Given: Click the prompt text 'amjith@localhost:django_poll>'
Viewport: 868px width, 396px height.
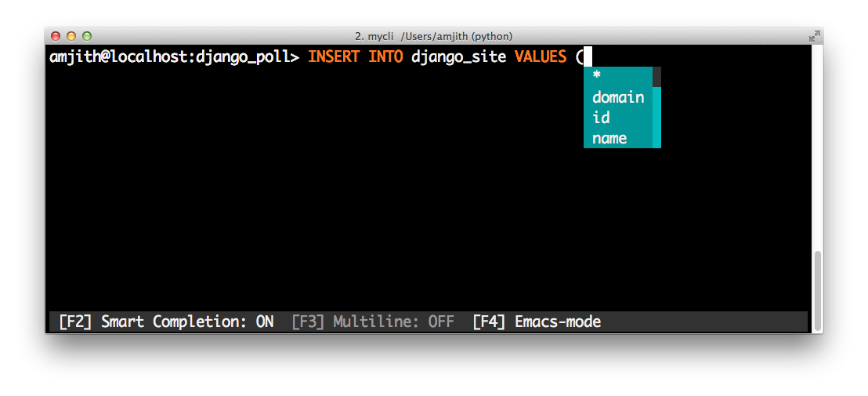Looking at the screenshot, I should tap(175, 57).
